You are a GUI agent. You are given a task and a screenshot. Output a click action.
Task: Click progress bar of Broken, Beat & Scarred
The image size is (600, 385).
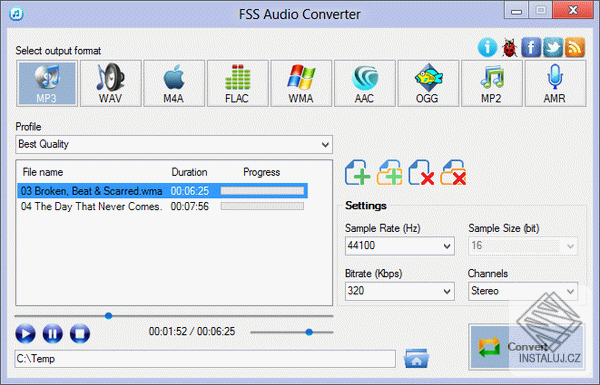tap(262, 191)
